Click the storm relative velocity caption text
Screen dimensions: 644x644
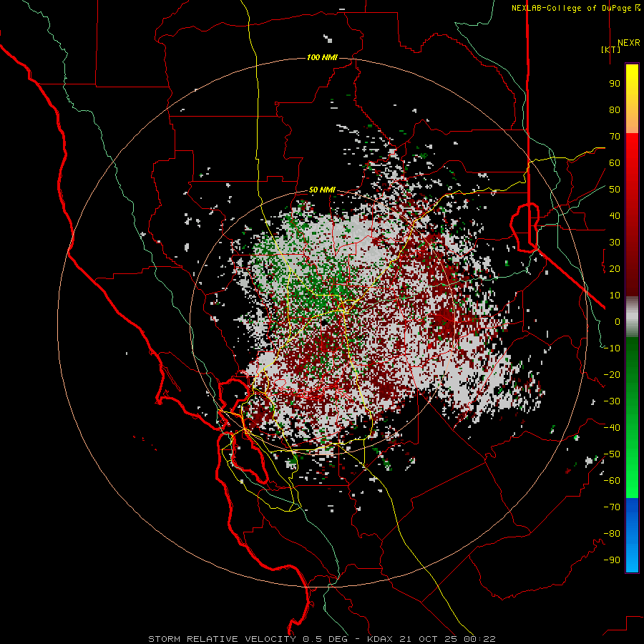pyautogui.click(x=321, y=639)
